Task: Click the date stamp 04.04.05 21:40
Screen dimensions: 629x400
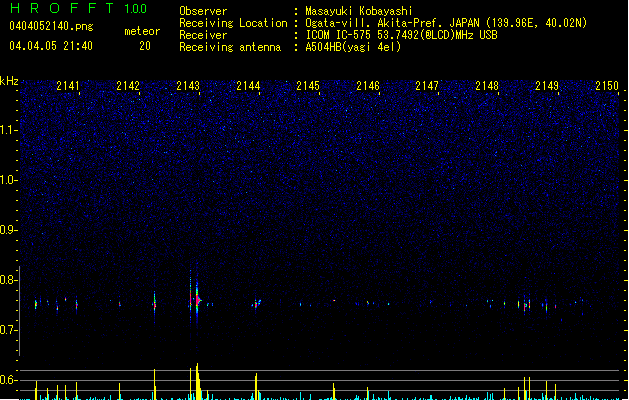Action: click(x=51, y=46)
